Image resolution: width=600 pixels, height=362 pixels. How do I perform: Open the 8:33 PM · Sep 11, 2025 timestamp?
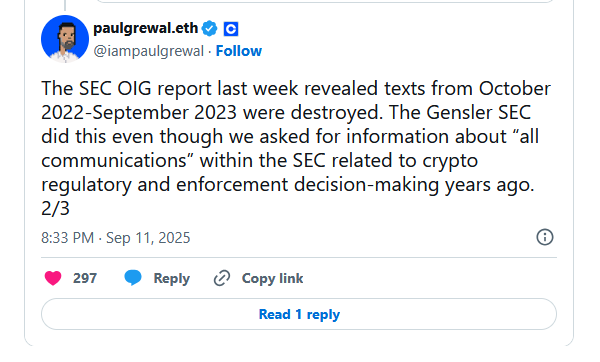coord(116,238)
